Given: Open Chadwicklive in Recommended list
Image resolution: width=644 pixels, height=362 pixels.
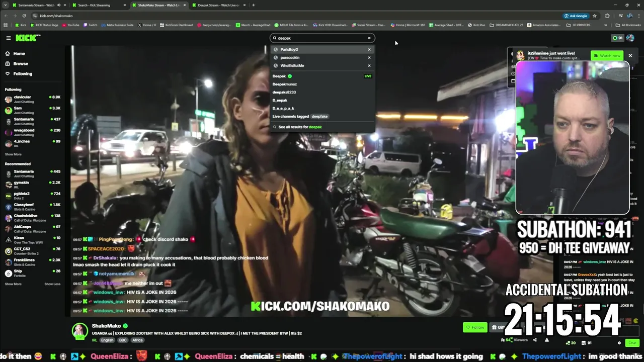Looking at the screenshot, I should click(x=33, y=217).
